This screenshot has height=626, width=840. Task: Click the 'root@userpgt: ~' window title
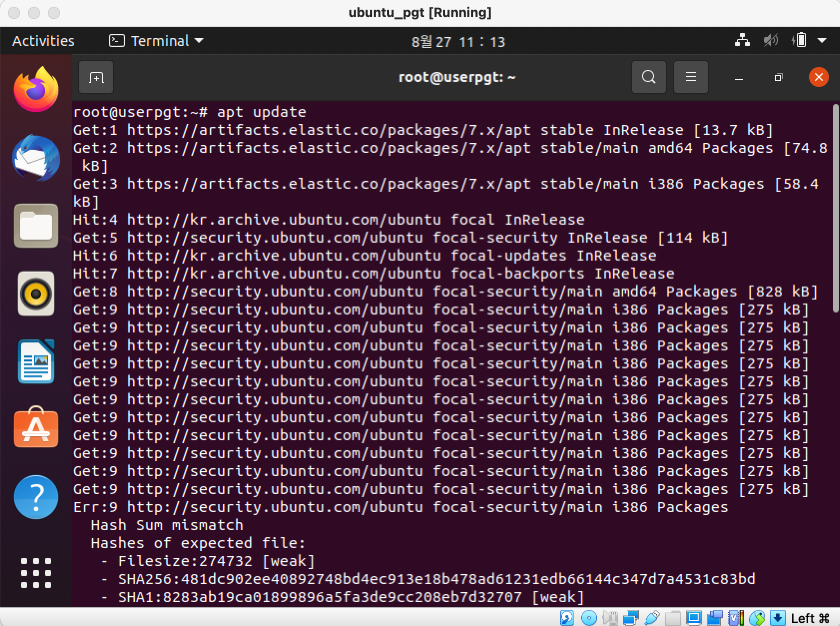(457, 77)
